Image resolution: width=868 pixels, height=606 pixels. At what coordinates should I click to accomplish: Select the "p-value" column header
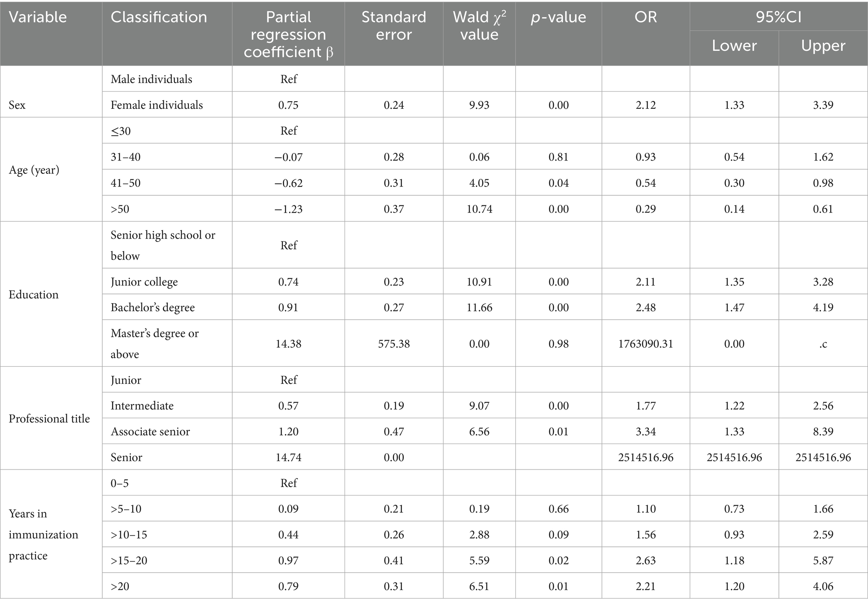pyautogui.click(x=558, y=17)
